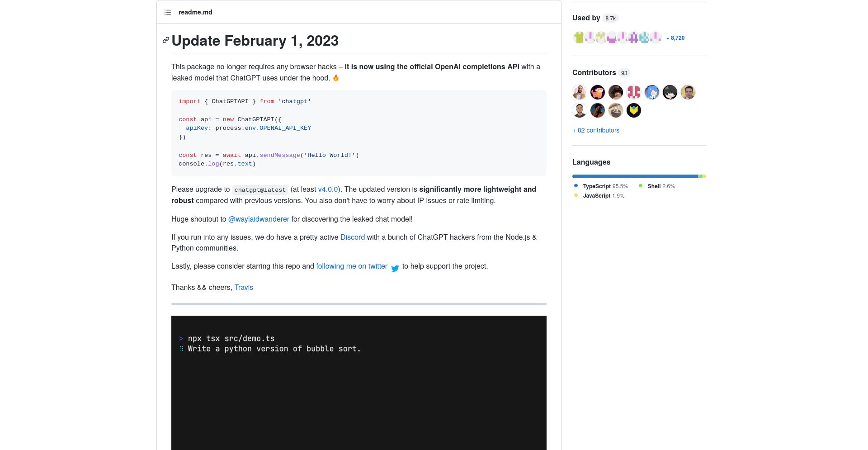
Task: Click the 'console.log(res.text)' code line
Action: (217, 164)
